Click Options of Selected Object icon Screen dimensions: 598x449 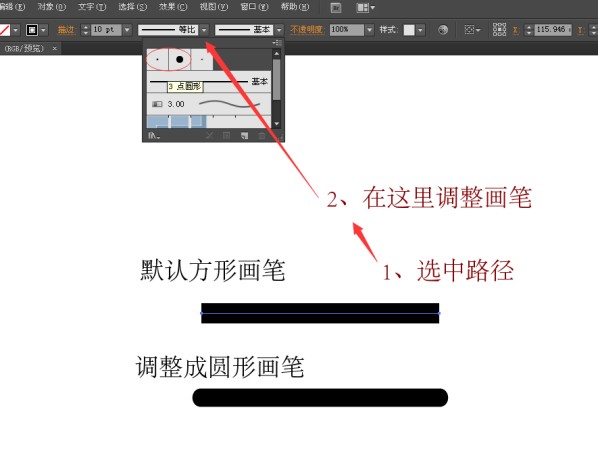(x=227, y=135)
